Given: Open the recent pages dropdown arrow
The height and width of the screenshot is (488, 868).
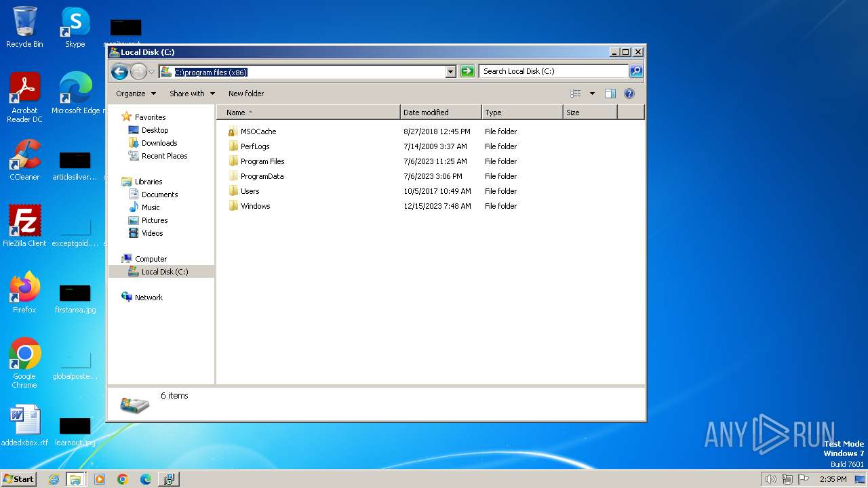Looking at the screenshot, I should pyautogui.click(x=152, y=71).
